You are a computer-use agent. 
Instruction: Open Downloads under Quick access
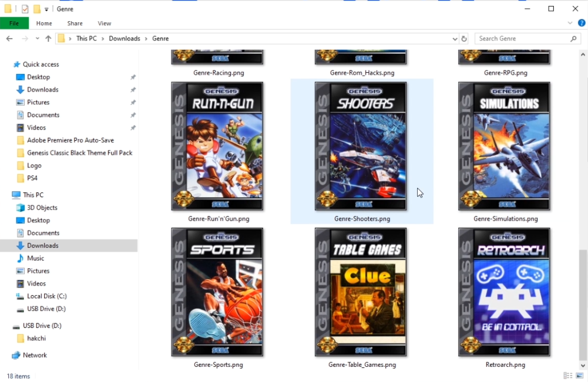point(42,90)
